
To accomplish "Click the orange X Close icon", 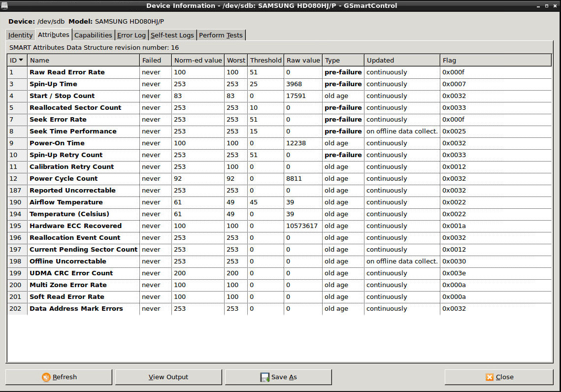I will 489,377.
